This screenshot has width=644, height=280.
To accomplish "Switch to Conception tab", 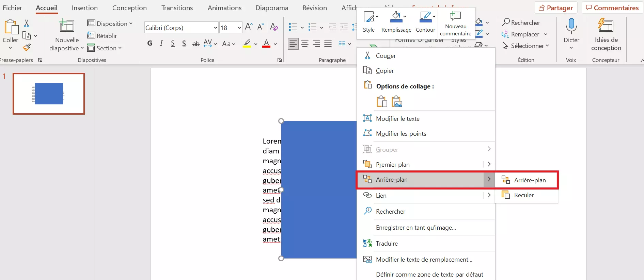I will pyautogui.click(x=129, y=8).
